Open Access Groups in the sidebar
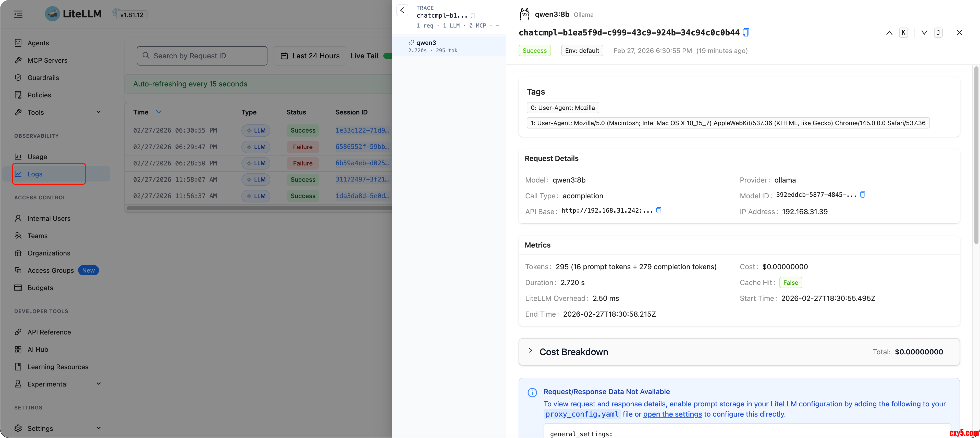 tap(51, 270)
